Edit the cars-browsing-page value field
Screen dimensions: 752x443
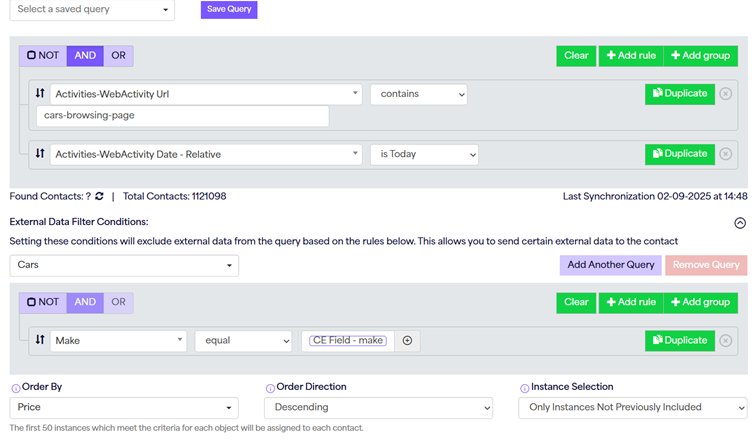tap(183, 116)
